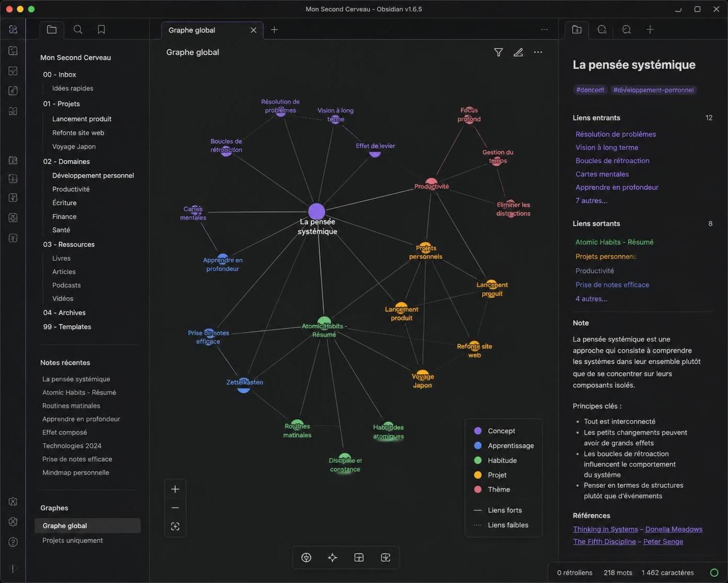Image resolution: width=728 pixels, height=583 pixels.
Task: Click the green sync status circle in status bar
Action: (x=714, y=573)
